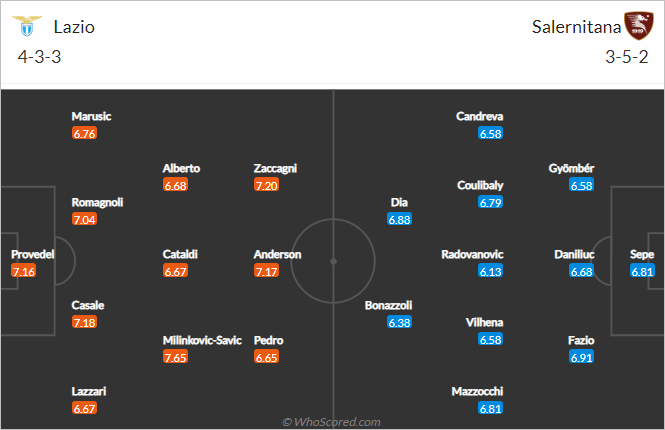This screenshot has width=665, height=430.
Task: Click the Lazio 4-3-3 formation text
Action: 39,57
